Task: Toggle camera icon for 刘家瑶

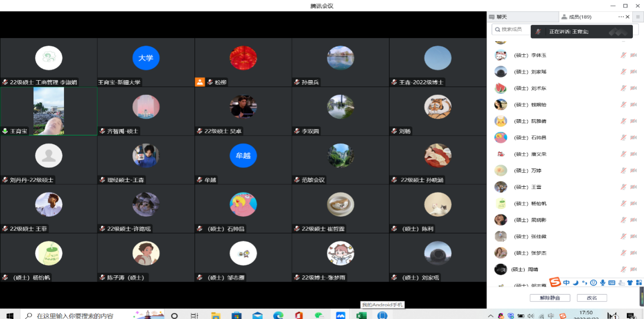Action: pyautogui.click(x=633, y=72)
